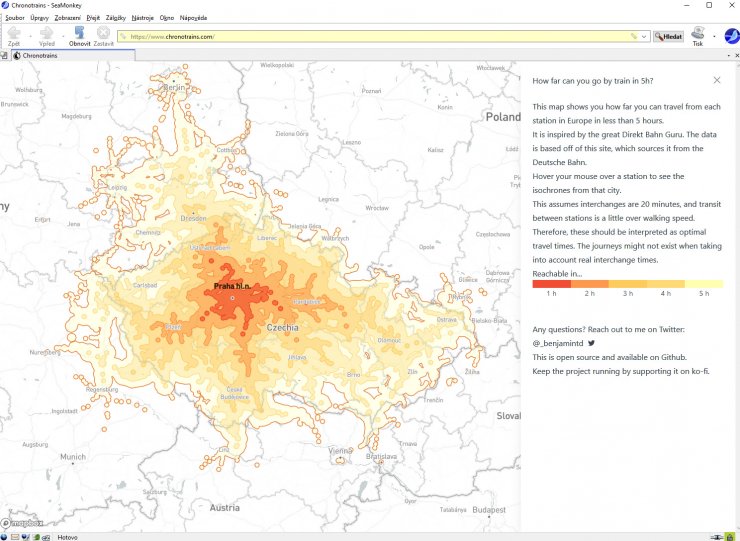This screenshot has width=740, height=541.
Task: Open the Záložky menu
Action: [116, 17]
